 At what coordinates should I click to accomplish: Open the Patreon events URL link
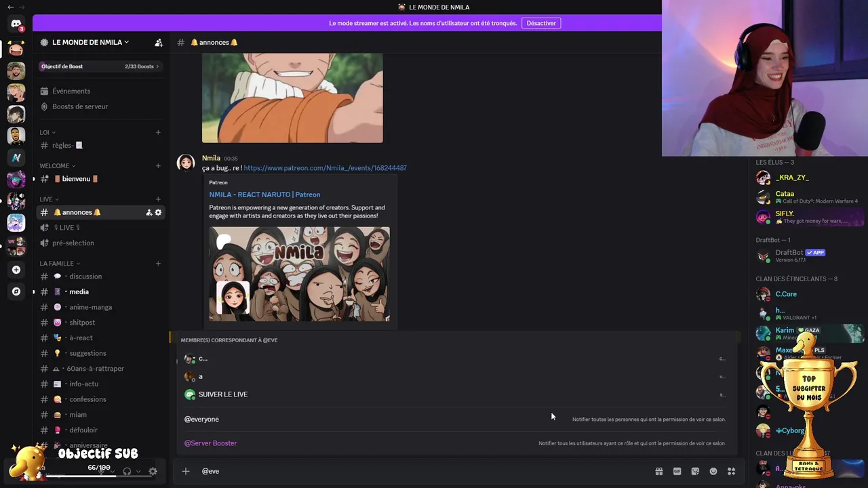click(325, 168)
